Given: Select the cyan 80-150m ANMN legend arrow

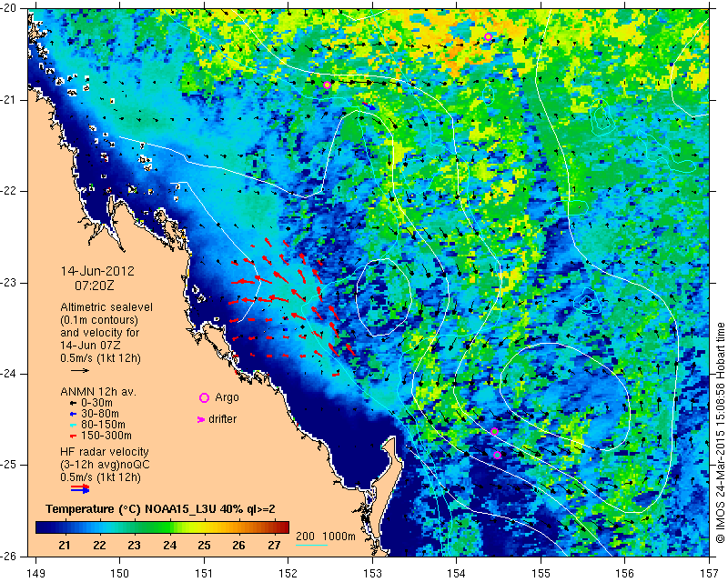Looking at the screenshot, I should click(73, 425).
